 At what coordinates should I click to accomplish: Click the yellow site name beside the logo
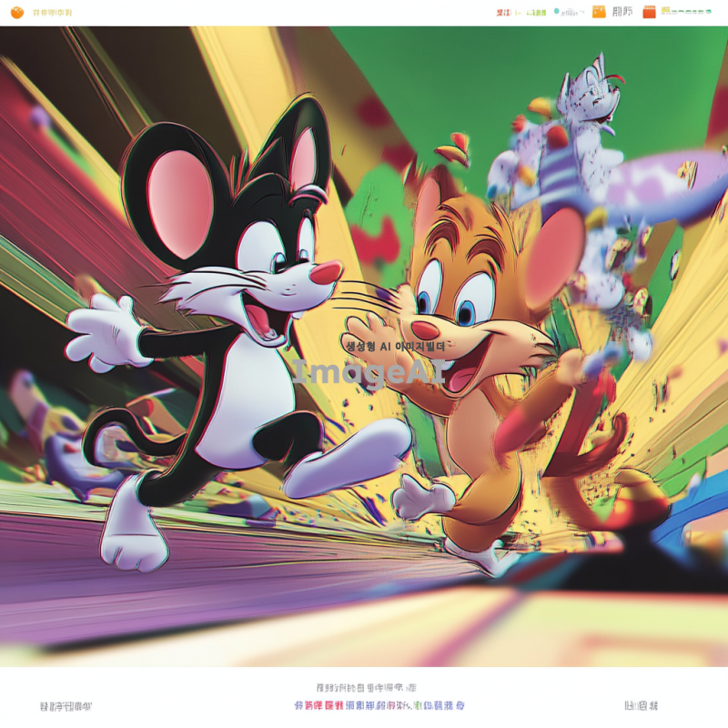coord(52,13)
